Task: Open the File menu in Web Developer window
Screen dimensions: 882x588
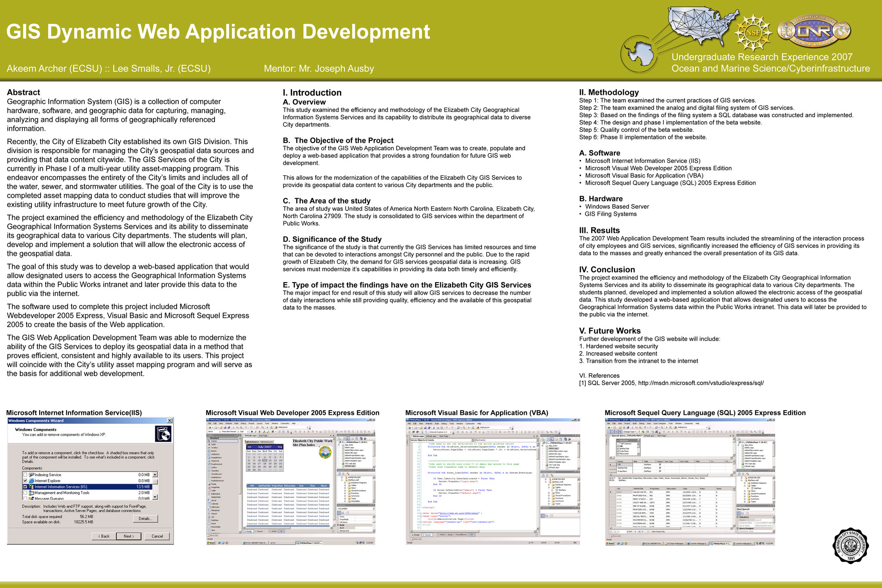Action: click(x=210, y=423)
